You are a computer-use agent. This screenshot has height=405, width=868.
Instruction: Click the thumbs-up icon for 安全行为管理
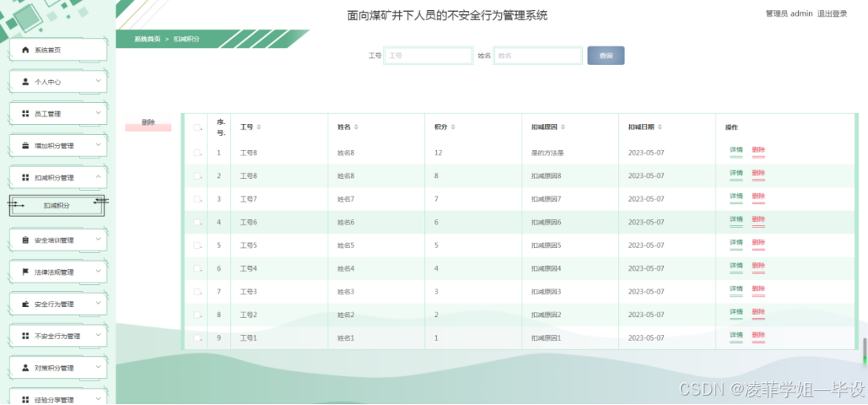pos(25,305)
